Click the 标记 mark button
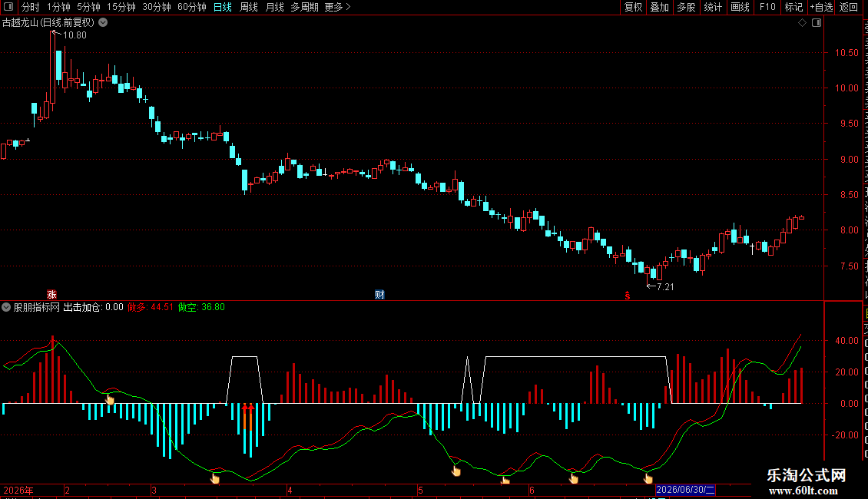Viewport: 868px width, 499px height. tap(793, 7)
